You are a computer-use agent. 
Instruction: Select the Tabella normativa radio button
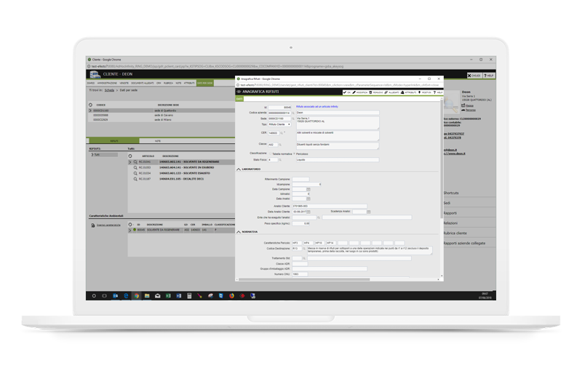[270, 153]
